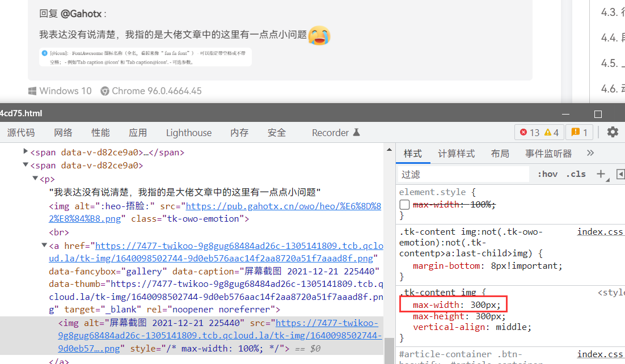Uncheck max-width: 100% in element.style

click(x=404, y=204)
